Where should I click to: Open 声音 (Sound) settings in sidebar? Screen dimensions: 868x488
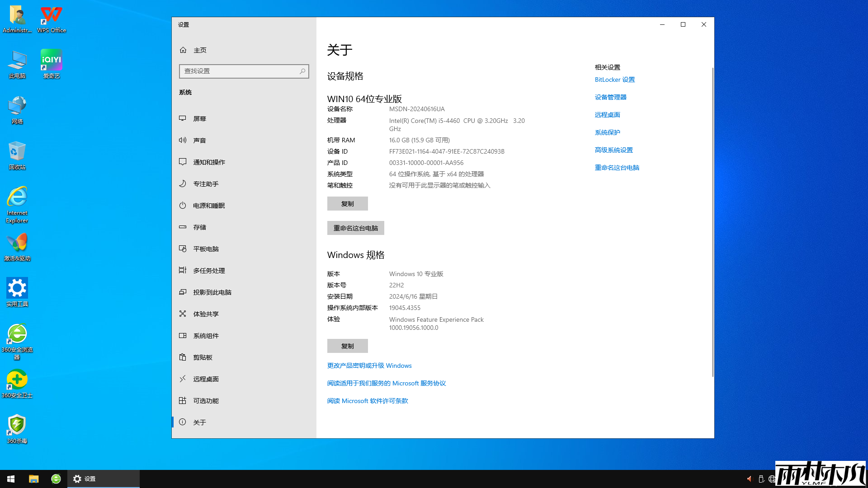(199, 140)
